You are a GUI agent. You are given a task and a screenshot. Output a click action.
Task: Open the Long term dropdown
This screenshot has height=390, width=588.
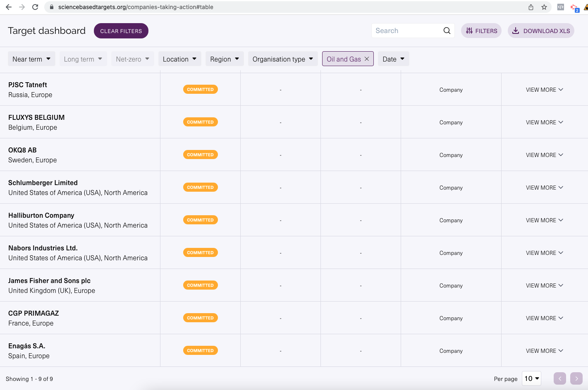pos(83,59)
